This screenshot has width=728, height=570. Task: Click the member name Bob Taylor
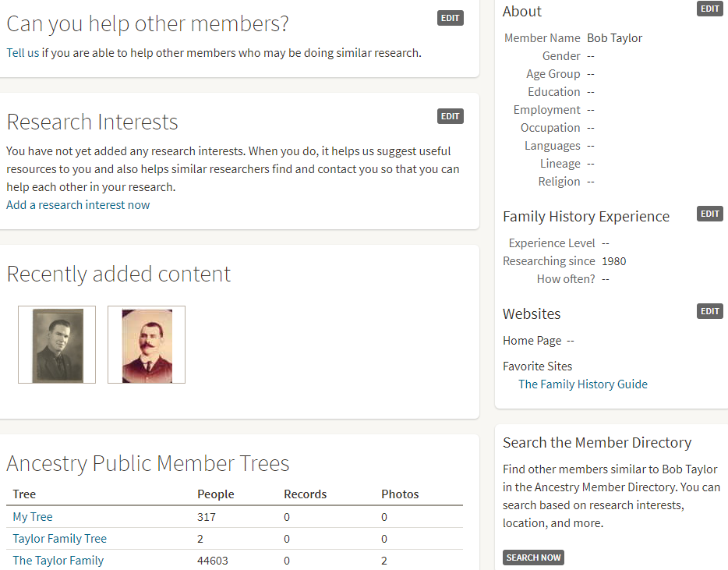tap(614, 38)
